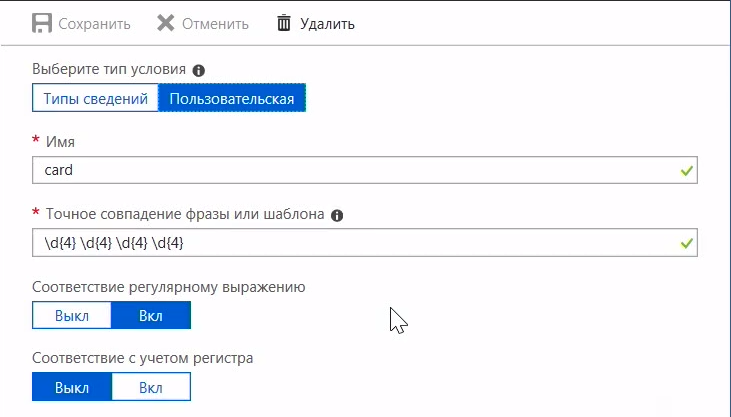Turn on regular expression matching with Вкл

tap(150, 316)
